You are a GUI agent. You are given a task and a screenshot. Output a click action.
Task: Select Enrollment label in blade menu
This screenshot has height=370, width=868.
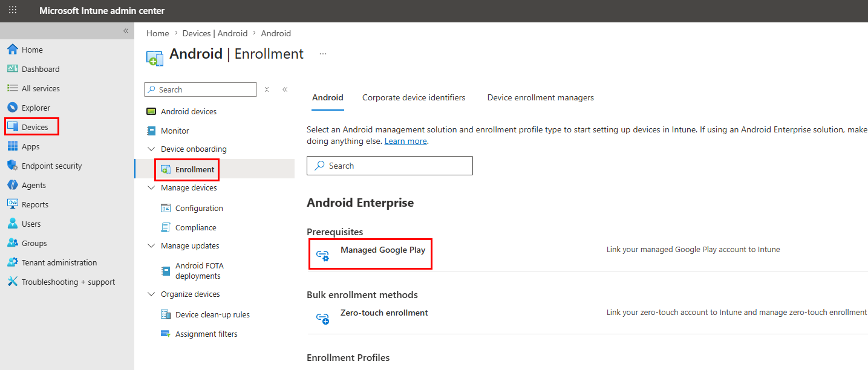tap(195, 170)
